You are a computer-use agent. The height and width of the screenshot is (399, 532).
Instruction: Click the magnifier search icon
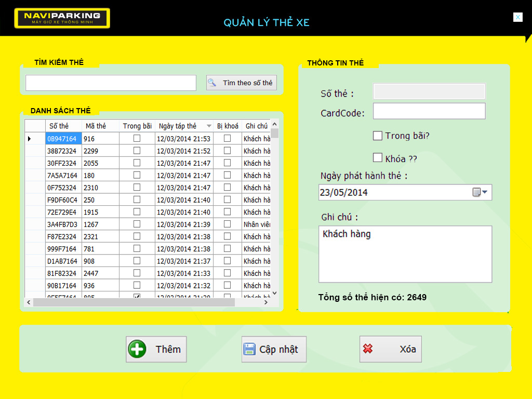212,83
